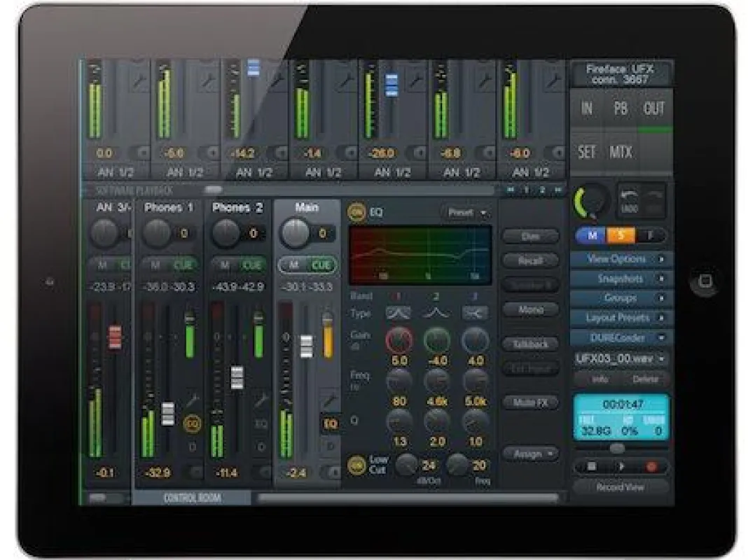The height and width of the screenshot is (560, 748).
Task: Click the recorder Play button
Action: click(x=621, y=467)
